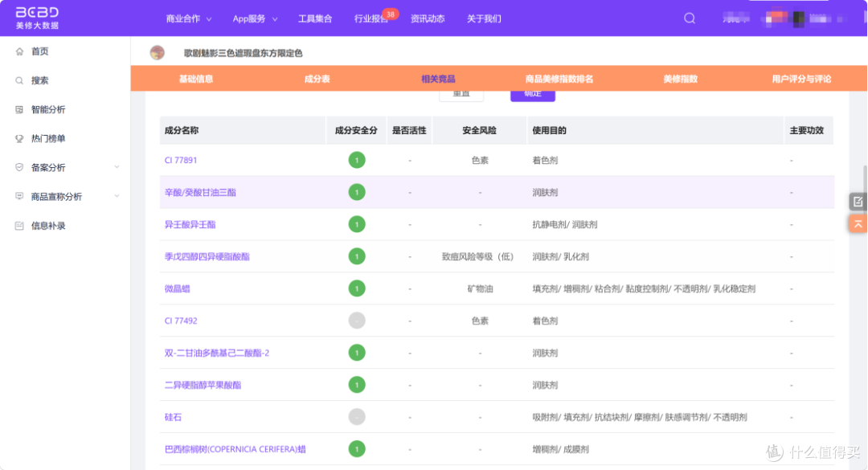
Task: Click the 安全风险 column header
Action: coord(479,131)
